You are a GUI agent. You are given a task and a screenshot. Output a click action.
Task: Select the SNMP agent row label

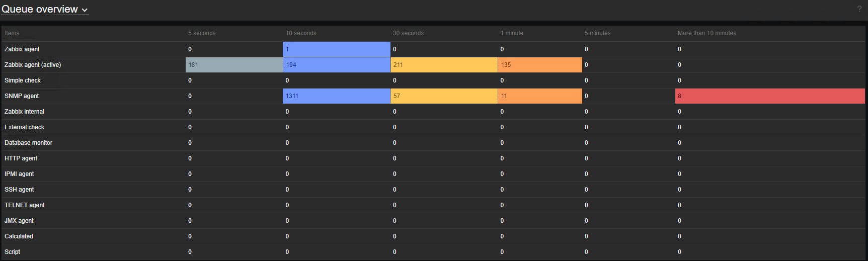pos(22,96)
